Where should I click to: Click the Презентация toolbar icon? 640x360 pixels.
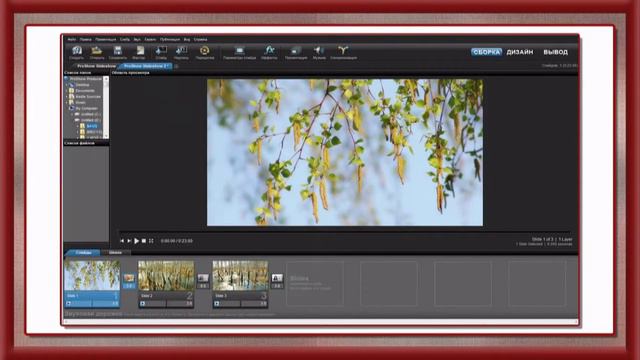tap(296, 51)
